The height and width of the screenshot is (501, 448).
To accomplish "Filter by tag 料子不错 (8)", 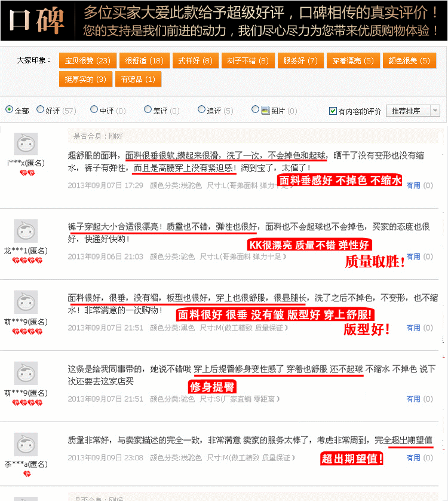I will (248, 61).
